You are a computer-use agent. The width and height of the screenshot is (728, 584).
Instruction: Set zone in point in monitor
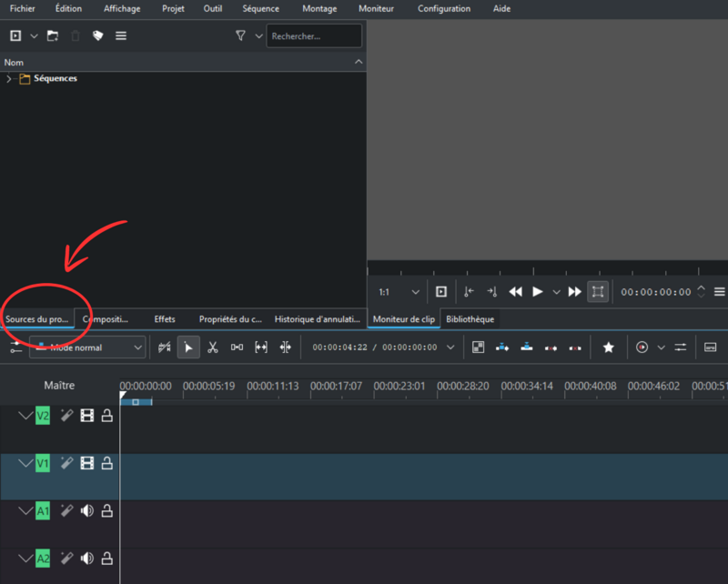[x=469, y=291]
